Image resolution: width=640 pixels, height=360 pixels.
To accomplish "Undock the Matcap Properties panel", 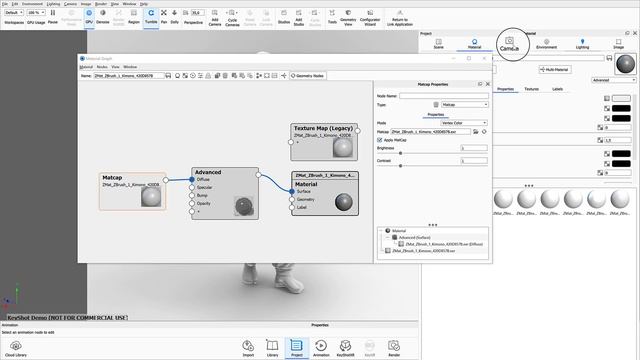I will (x=480, y=84).
